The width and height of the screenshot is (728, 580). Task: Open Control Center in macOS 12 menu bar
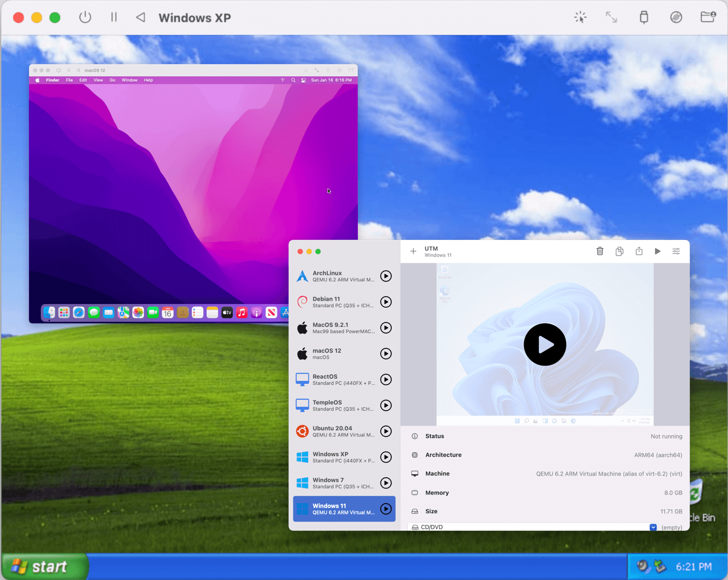coord(303,80)
